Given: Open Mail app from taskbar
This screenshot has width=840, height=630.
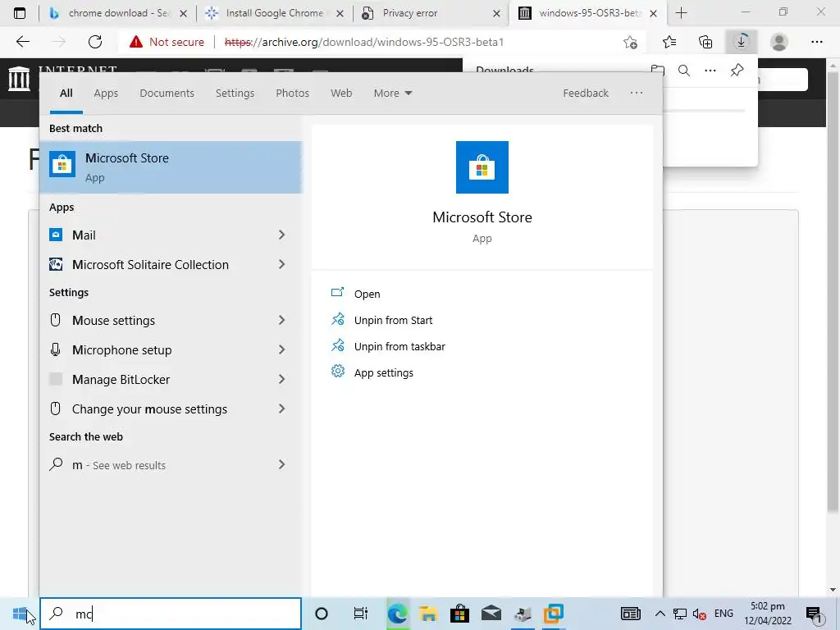Looking at the screenshot, I should click(x=491, y=614).
